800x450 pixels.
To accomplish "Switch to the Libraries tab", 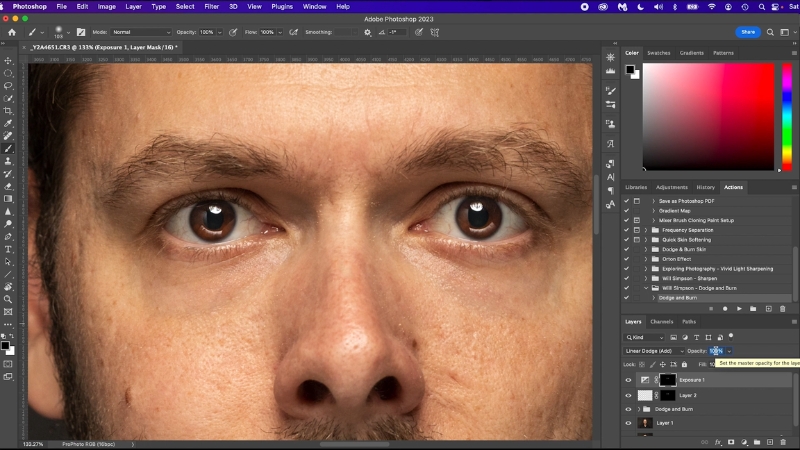I will (636, 187).
